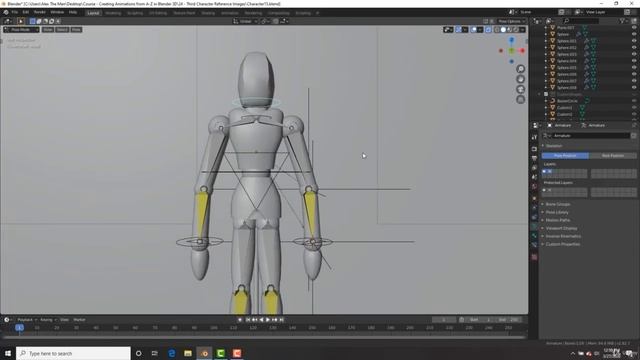Click the timeline playhead at current frame
The width and height of the screenshot is (640, 360).
(19, 328)
